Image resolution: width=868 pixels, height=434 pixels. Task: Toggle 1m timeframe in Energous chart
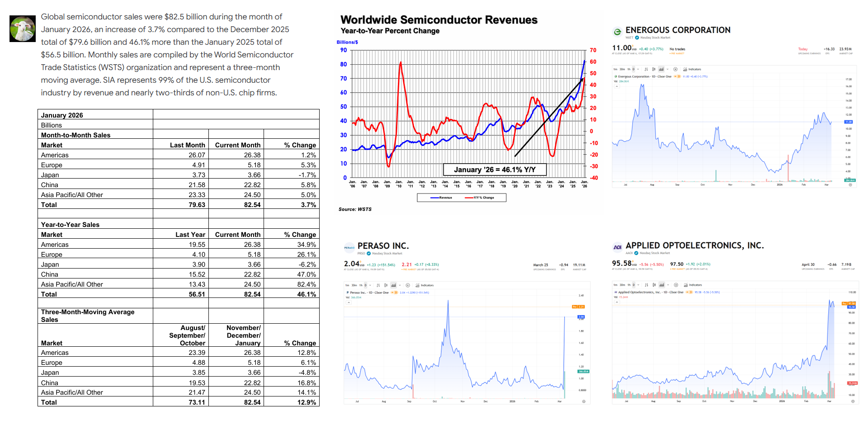pos(615,69)
